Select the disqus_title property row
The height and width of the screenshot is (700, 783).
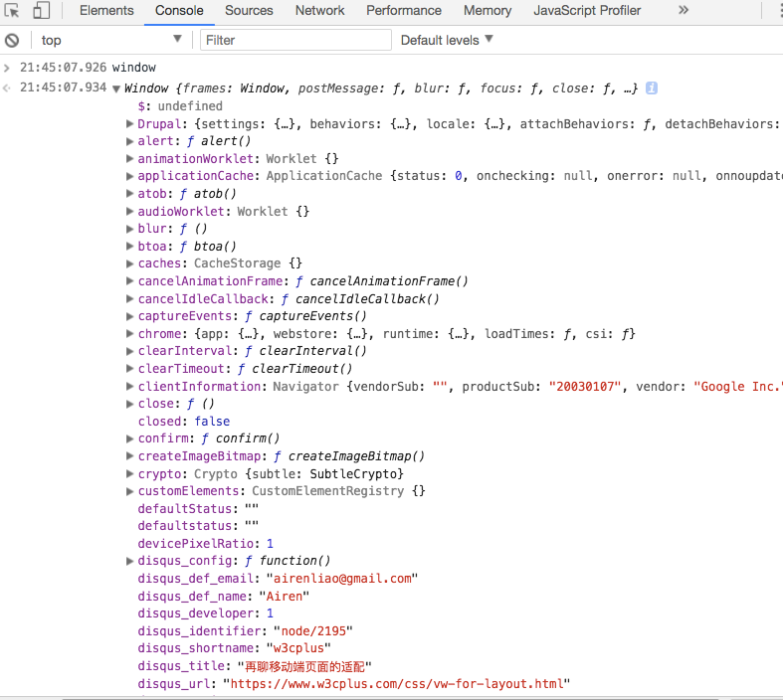click(x=255, y=666)
